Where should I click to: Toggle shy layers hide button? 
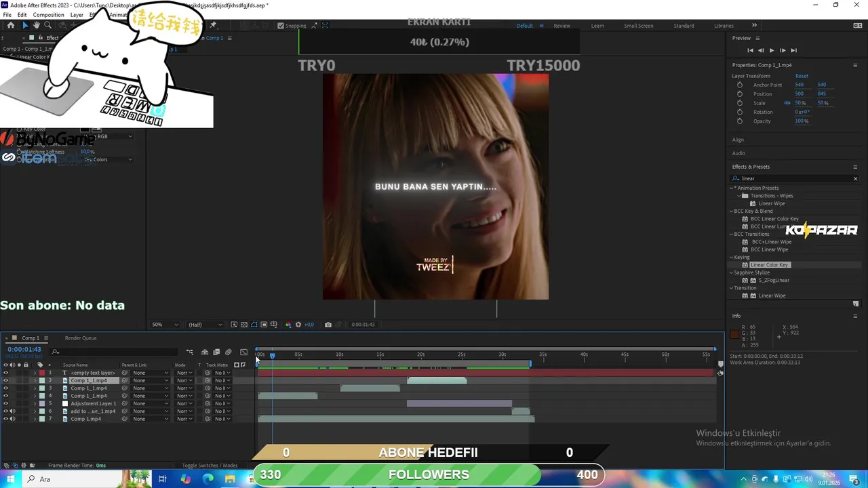pos(205,352)
